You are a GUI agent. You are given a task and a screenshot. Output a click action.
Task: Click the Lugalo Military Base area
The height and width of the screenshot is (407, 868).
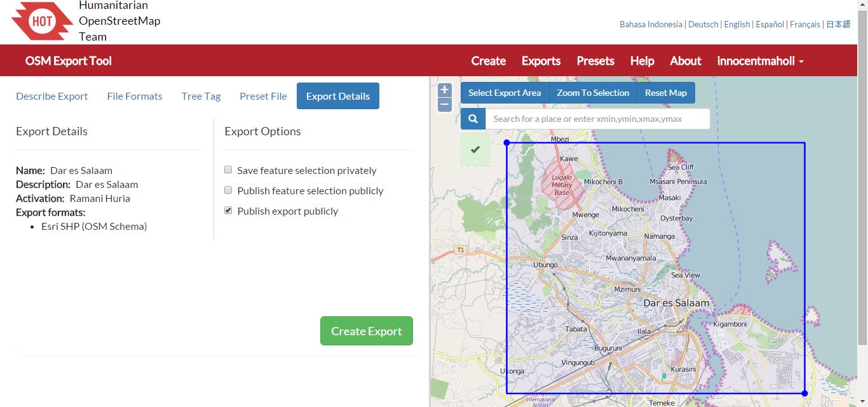pos(562,185)
